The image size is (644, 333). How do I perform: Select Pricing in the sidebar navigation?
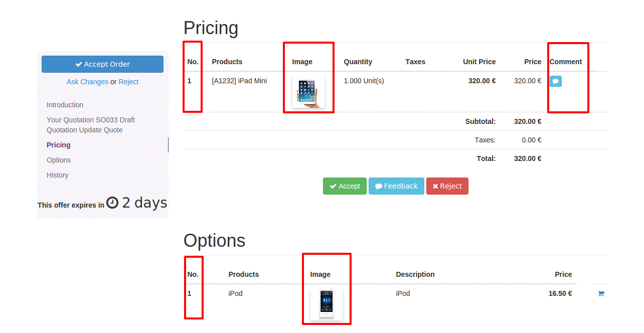click(59, 145)
